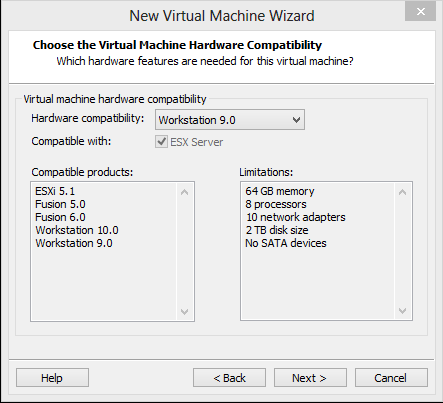Click the No SATA devices limitation

286,243
